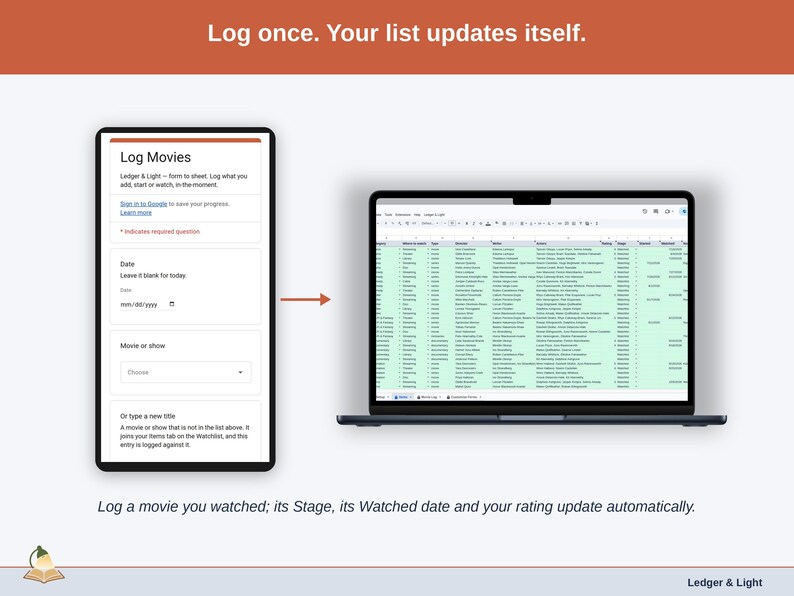Click the calendar icon in the Date field
The width and height of the screenshot is (794, 596).
coord(172,304)
